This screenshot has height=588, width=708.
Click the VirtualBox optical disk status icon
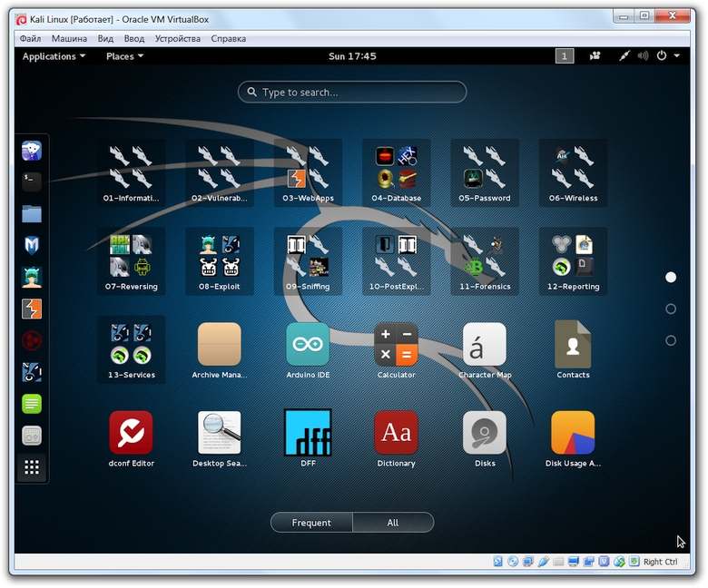513,562
